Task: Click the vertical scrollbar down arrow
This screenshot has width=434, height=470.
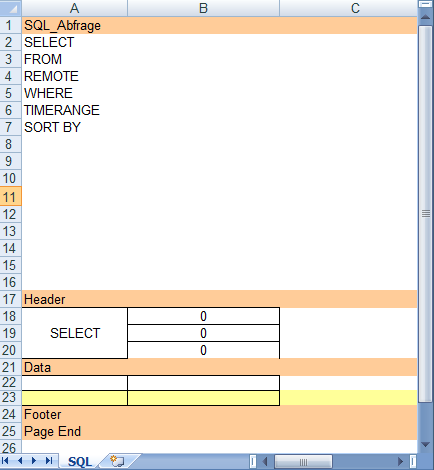Action: [x=425, y=445]
